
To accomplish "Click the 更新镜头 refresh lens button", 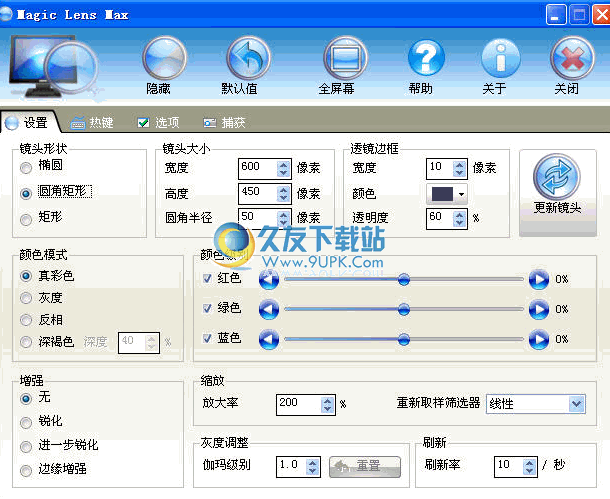I will tap(557, 193).
